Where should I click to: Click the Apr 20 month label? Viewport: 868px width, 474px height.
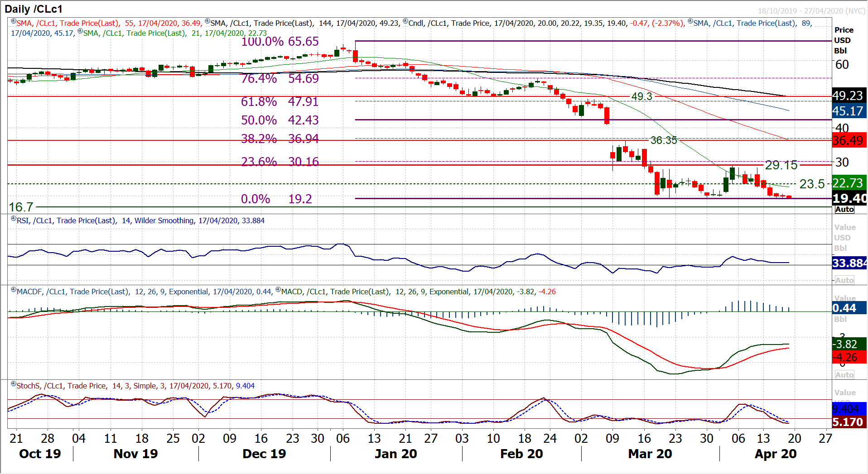pyautogui.click(x=776, y=454)
